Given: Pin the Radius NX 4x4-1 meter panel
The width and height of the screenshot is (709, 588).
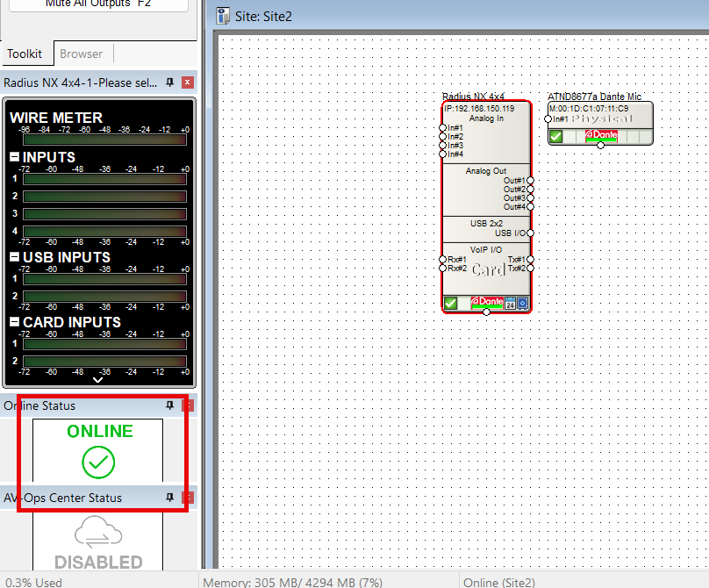Looking at the screenshot, I should point(170,82).
